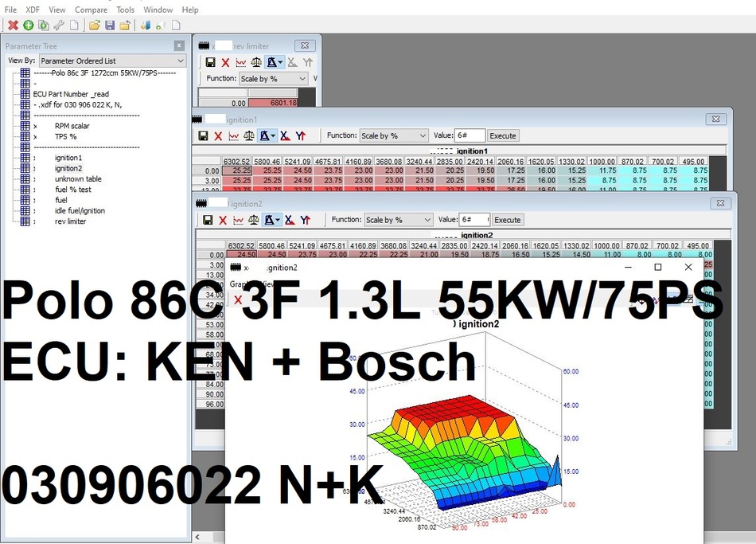Image resolution: width=756 pixels, height=544 pixels.
Task: Open View By Parameter Ordered List dropdown
Action: pos(112,61)
